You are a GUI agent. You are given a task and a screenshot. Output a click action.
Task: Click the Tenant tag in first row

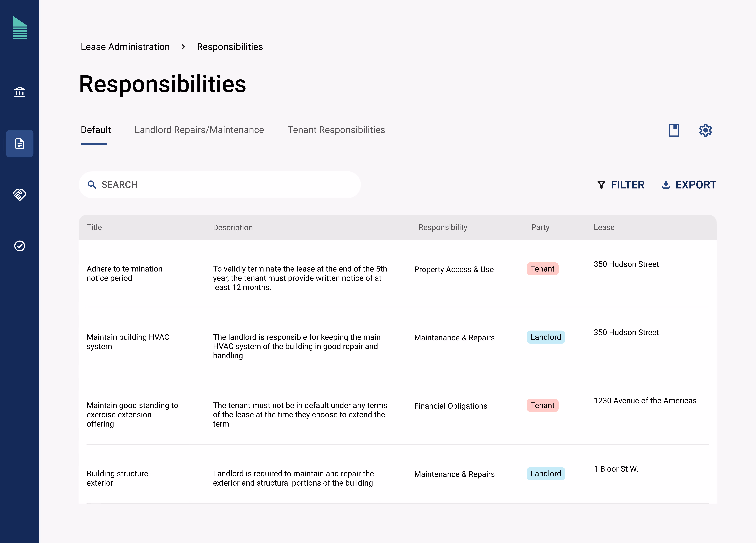pos(542,269)
